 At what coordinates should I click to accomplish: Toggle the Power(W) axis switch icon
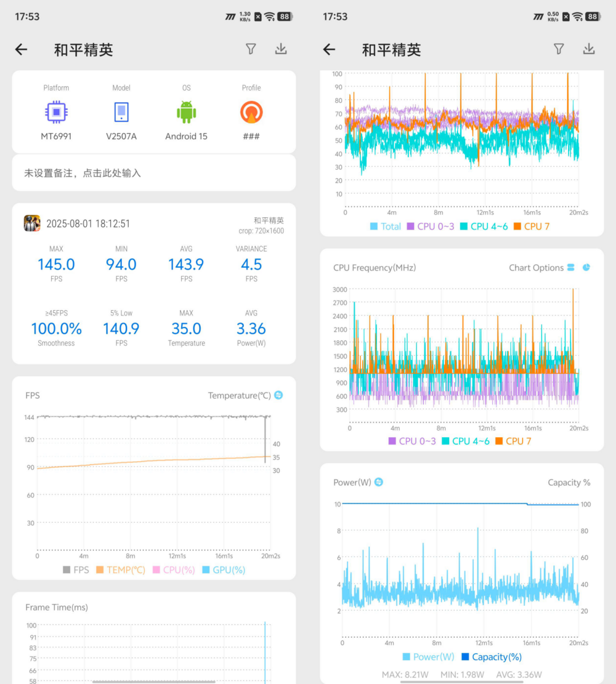(378, 482)
